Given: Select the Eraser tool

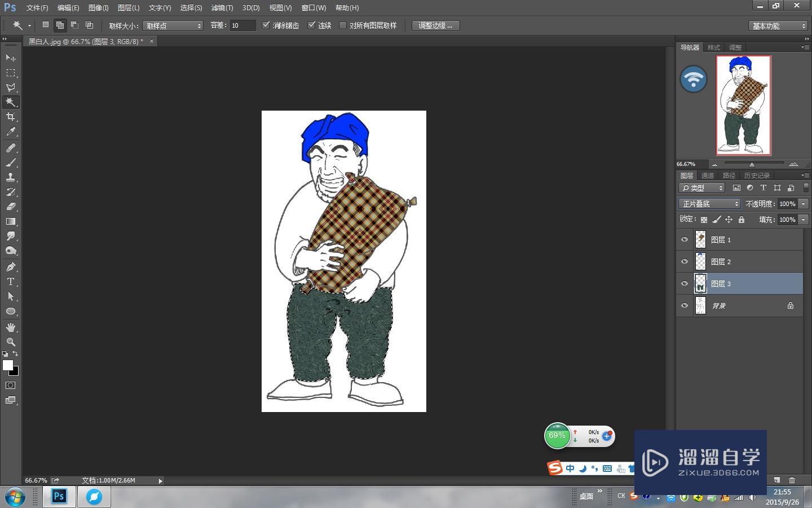Looking at the screenshot, I should [x=11, y=207].
